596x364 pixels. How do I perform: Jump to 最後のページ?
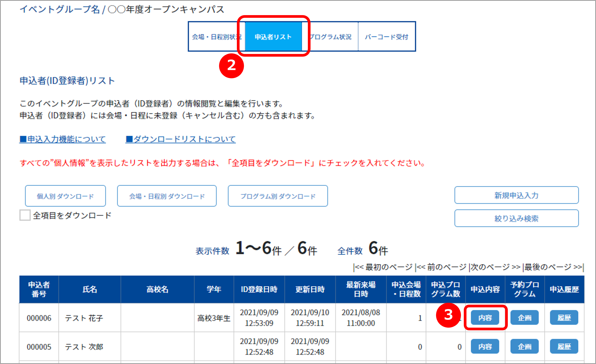tap(553, 267)
